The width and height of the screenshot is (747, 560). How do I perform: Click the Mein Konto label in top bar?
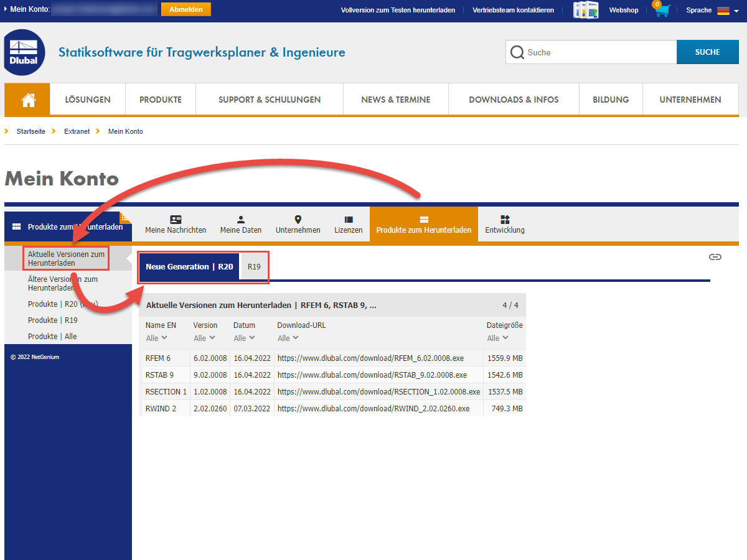(30, 9)
